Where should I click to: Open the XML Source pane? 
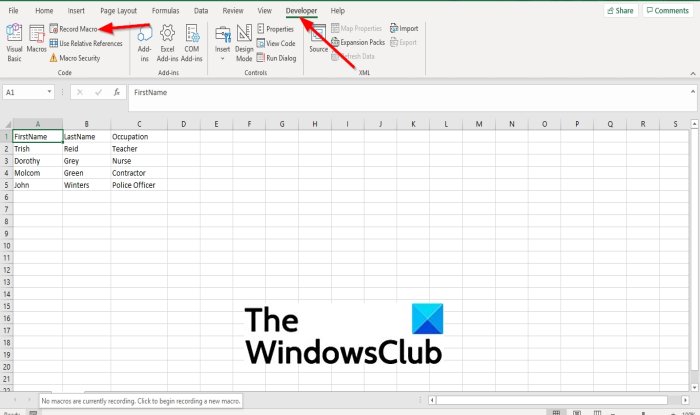[x=318, y=39]
